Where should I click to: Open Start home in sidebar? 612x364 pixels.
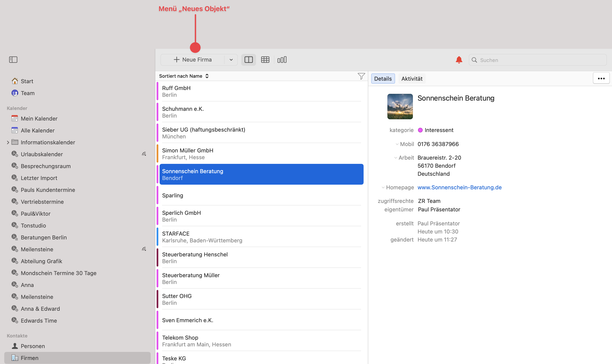[27, 81]
